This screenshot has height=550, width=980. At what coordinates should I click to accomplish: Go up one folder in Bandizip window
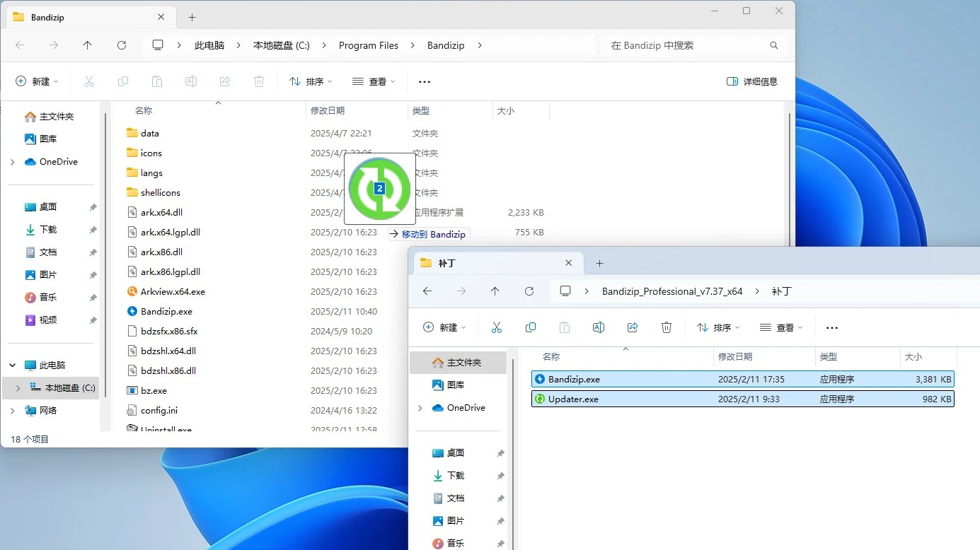(x=88, y=45)
